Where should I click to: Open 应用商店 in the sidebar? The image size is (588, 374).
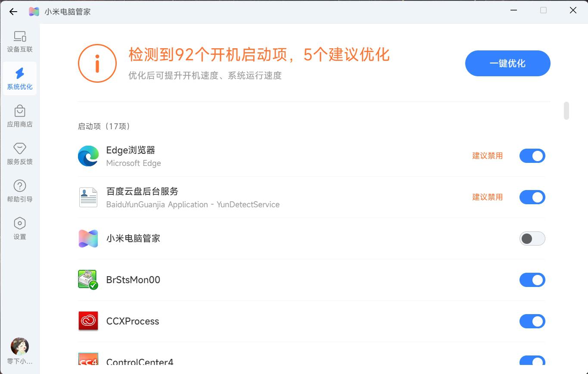coord(20,116)
